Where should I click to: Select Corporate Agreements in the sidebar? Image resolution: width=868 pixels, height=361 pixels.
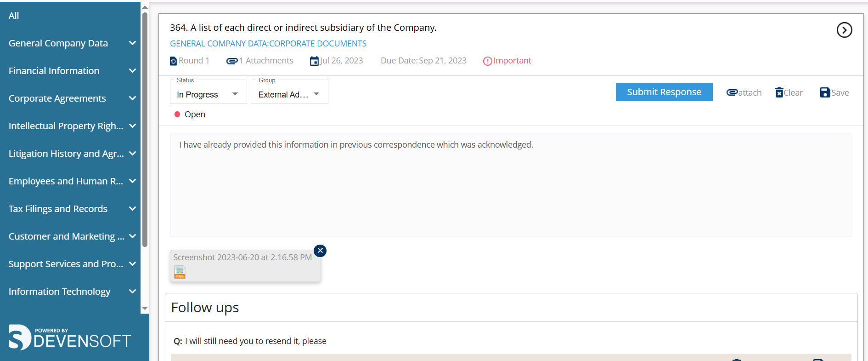(57, 98)
